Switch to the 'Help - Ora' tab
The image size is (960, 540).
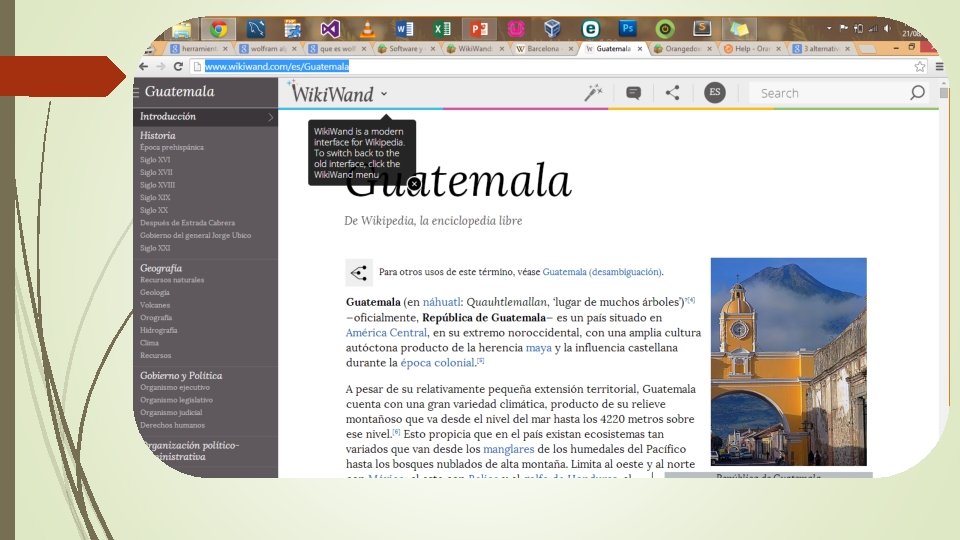tap(752, 48)
